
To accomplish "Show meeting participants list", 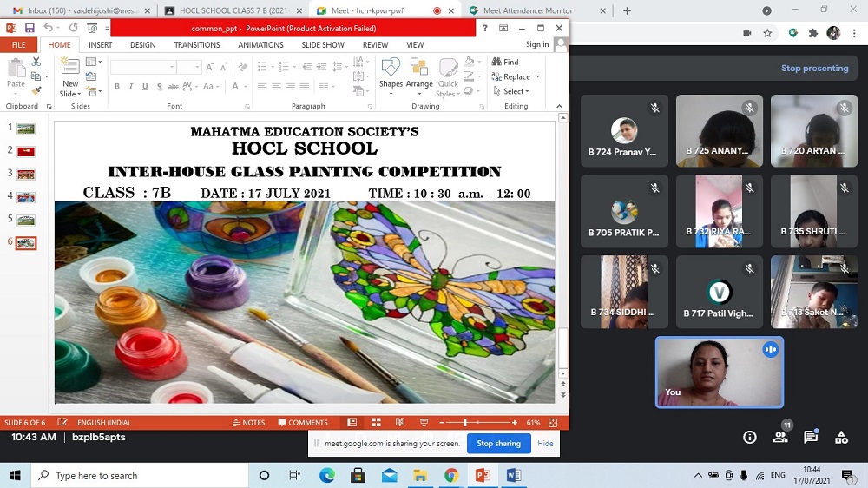I will point(780,438).
